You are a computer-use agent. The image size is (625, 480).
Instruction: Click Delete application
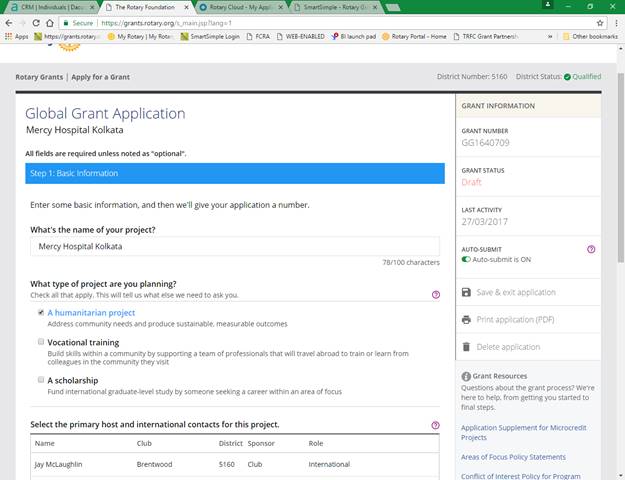(x=508, y=347)
